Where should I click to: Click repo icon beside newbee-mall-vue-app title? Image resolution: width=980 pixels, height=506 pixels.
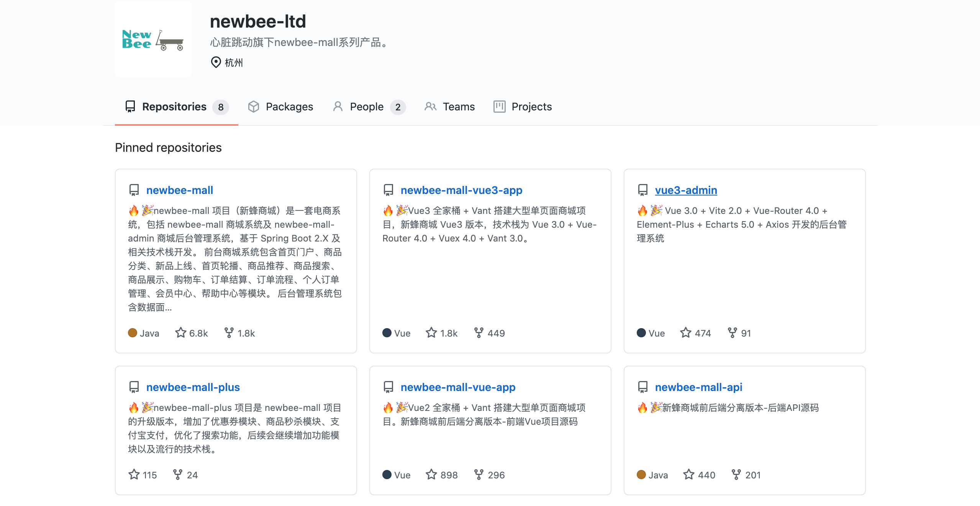(388, 387)
